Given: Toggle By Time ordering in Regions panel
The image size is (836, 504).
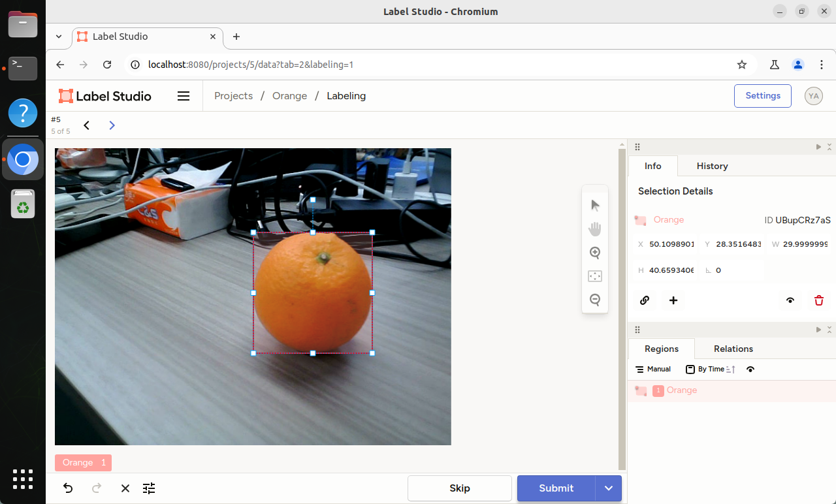Looking at the screenshot, I should 711,370.
